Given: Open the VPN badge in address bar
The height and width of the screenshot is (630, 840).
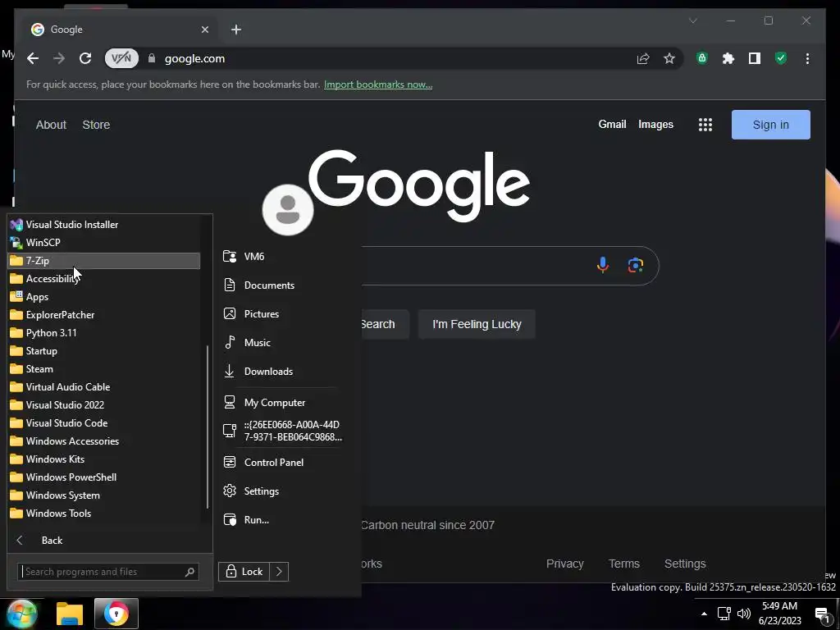Looking at the screenshot, I should 121,58.
